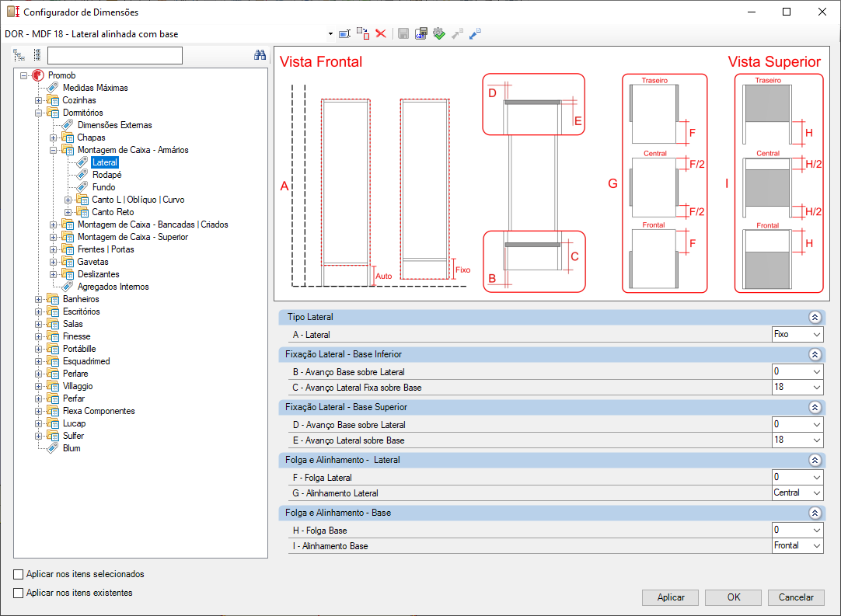The image size is (841, 616).
Task: Click the OK button
Action: (x=733, y=597)
